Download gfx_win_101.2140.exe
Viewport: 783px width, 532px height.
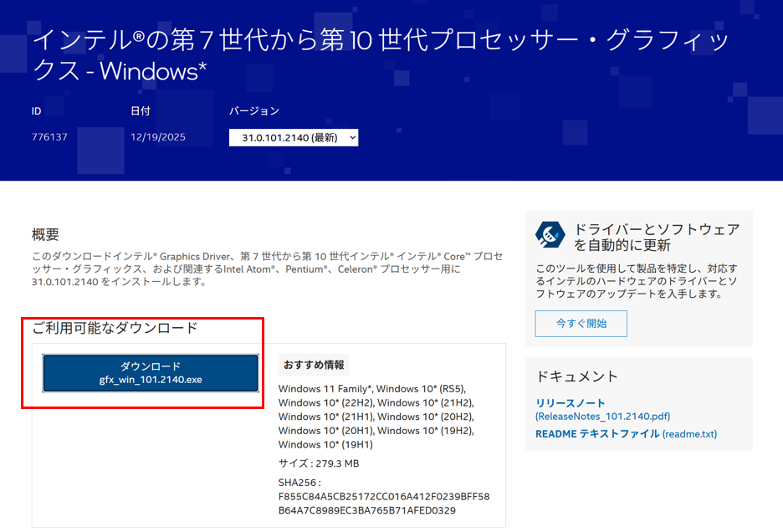[x=151, y=373]
